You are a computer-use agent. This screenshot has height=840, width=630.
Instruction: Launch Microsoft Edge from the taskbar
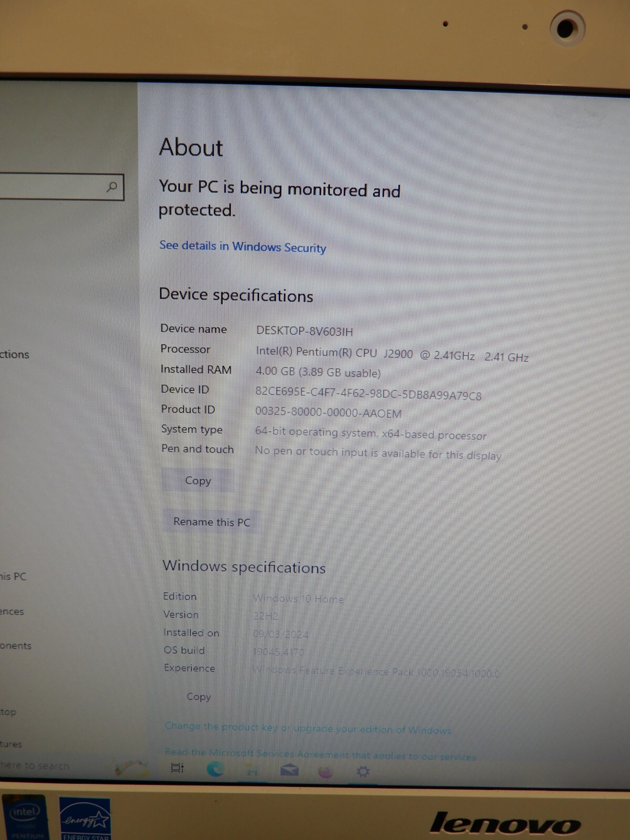tap(215, 769)
